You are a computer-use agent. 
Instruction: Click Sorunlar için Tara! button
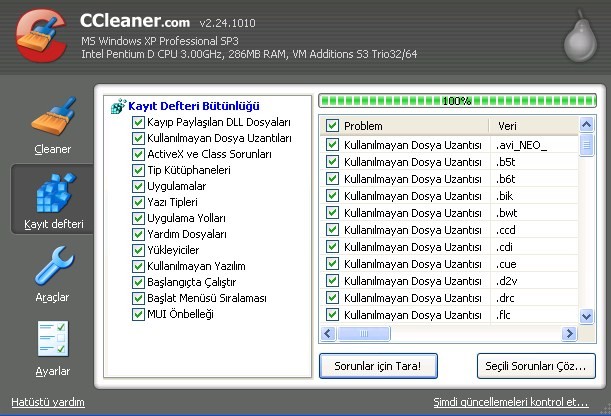coord(378,366)
